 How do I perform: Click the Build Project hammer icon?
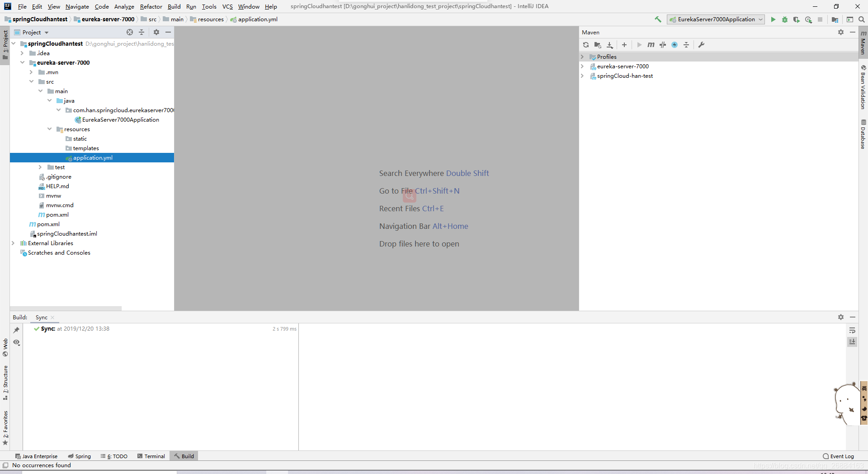coord(658,19)
